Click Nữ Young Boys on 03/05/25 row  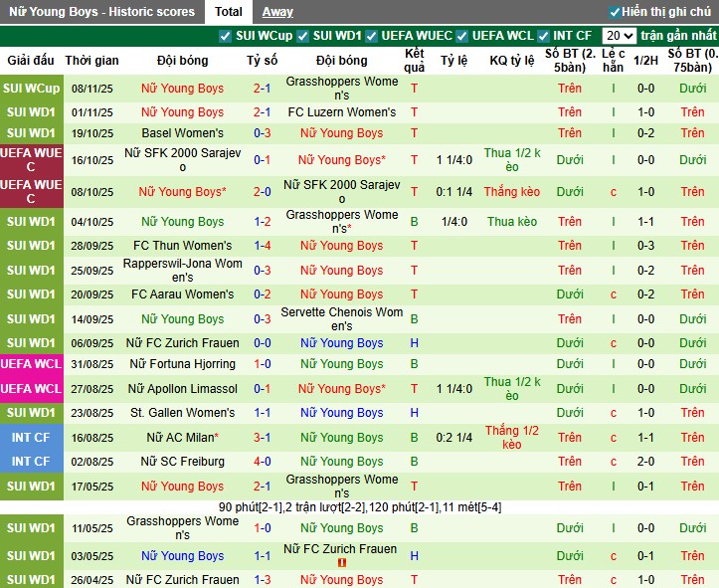183,555
